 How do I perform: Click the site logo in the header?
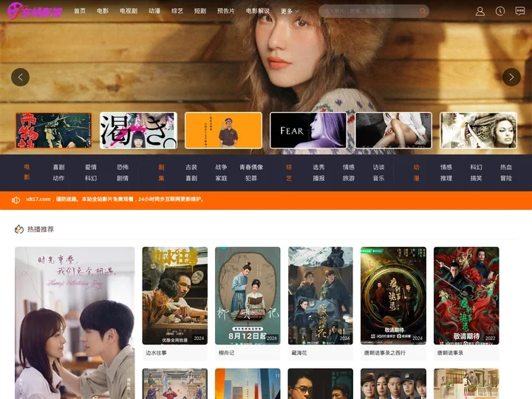click(x=35, y=11)
